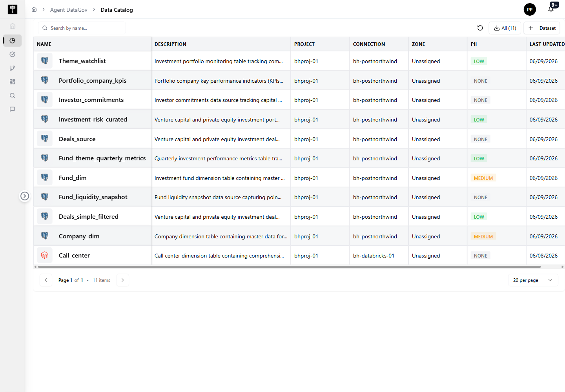This screenshot has width=565, height=392.
Task: Open the Investment_risk_curated dataset
Action: click(x=93, y=119)
